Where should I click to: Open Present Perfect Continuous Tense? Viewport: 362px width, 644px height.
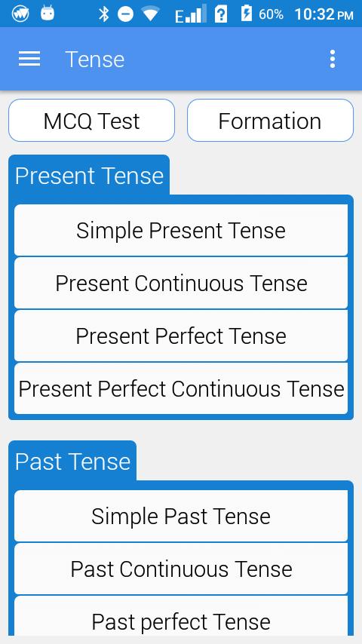point(181,388)
